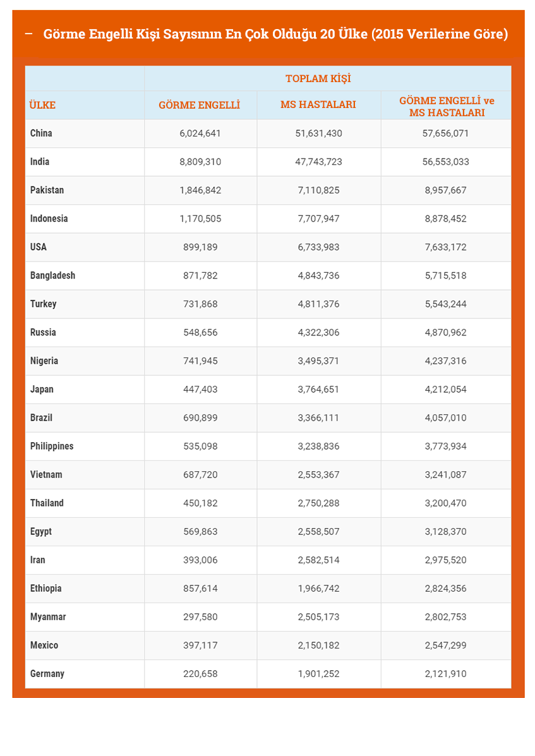The image size is (535, 756).
Task: Collapse the accordion using the minus icon
Action: click(x=28, y=34)
